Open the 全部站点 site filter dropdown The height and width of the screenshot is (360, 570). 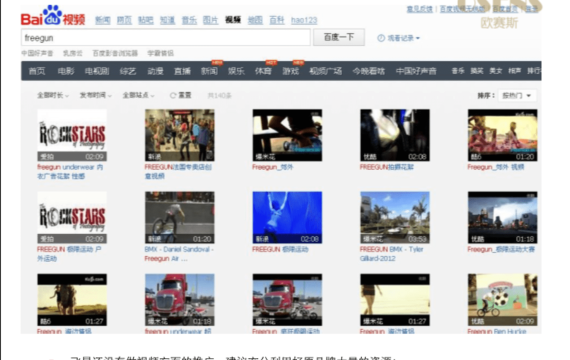tap(139, 95)
